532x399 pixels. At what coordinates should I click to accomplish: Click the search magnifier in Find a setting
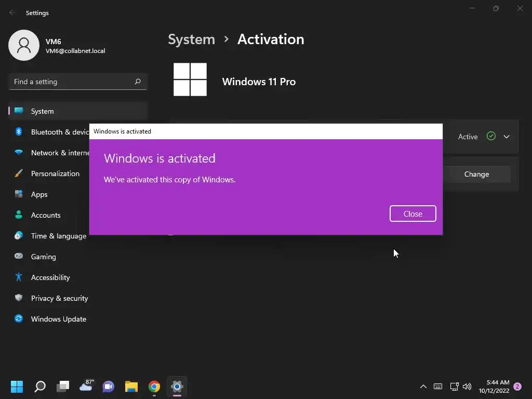(137, 82)
